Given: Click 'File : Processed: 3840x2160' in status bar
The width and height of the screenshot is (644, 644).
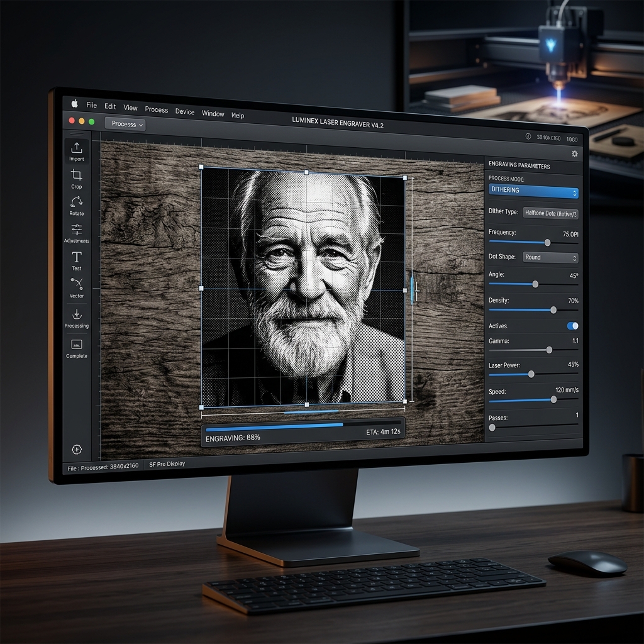Looking at the screenshot, I should click(x=103, y=467).
